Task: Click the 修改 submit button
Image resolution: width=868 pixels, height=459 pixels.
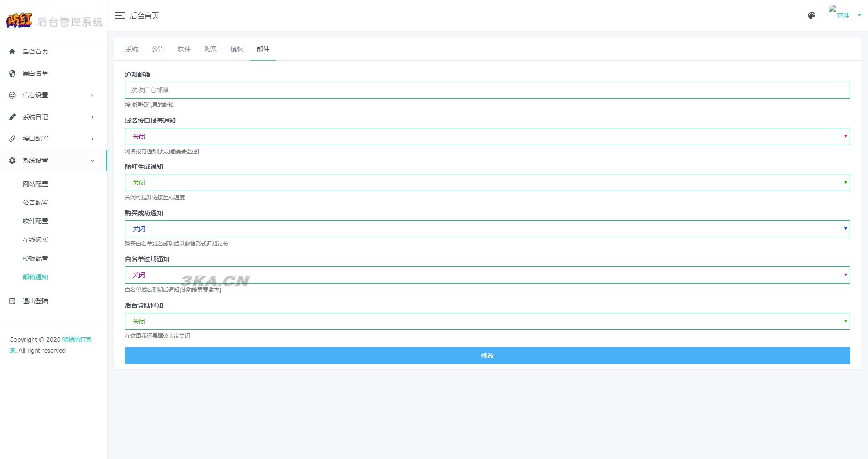Action: click(x=487, y=356)
